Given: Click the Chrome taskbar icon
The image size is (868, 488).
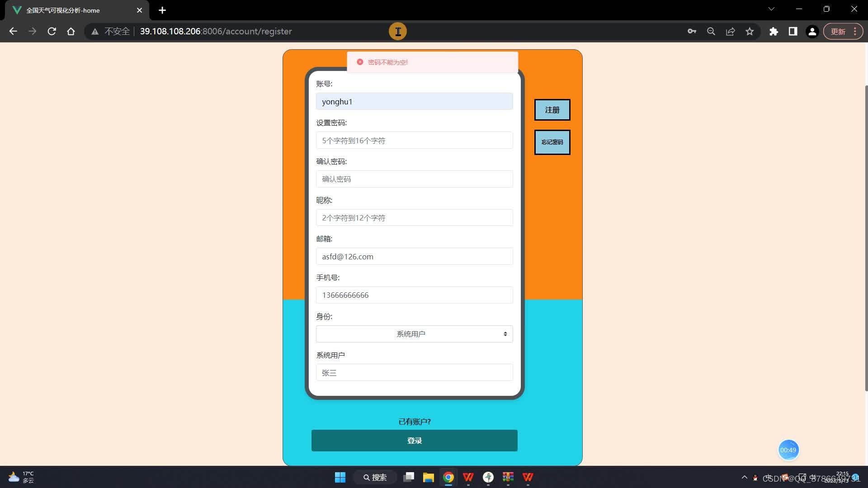Looking at the screenshot, I should [x=448, y=477].
